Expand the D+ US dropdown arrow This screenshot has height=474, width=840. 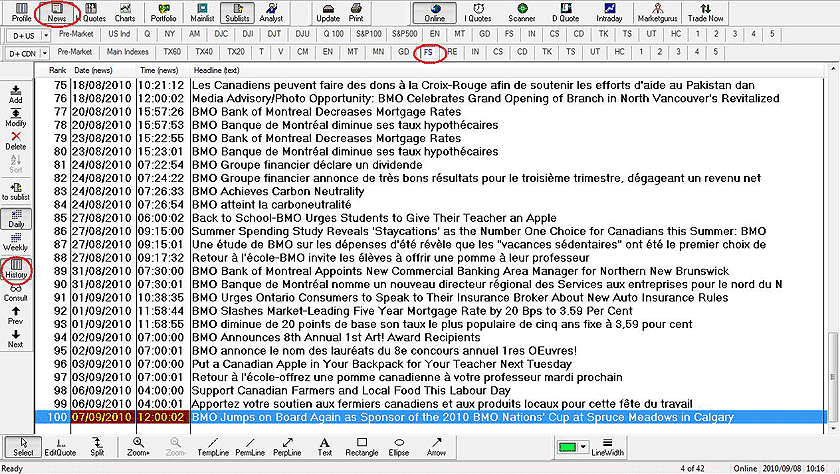tap(46, 36)
